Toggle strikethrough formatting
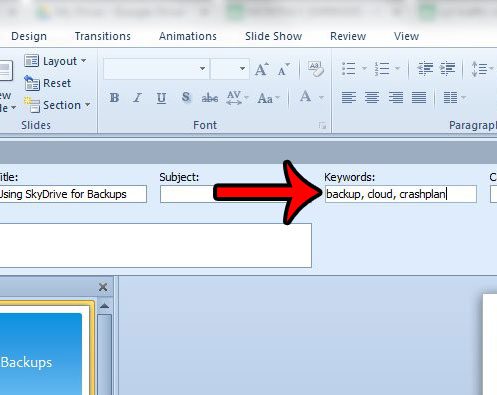Image resolution: width=497 pixels, height=395 pixels. click(x=210, y=98)
